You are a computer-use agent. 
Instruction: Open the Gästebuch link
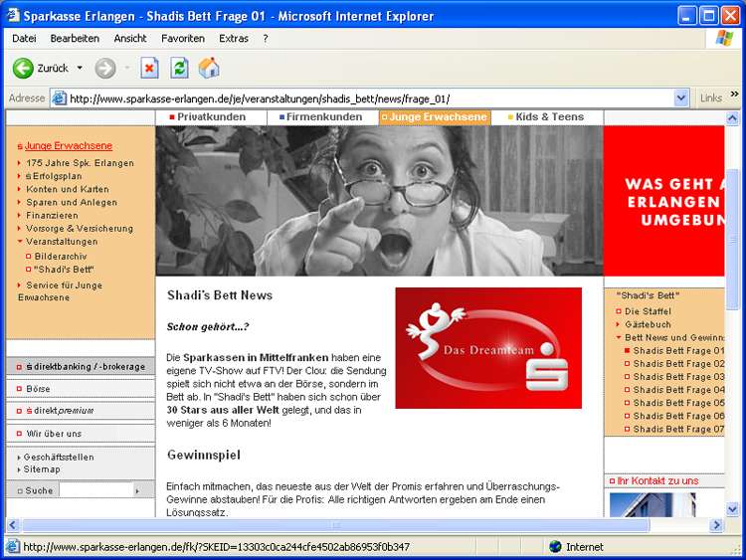[648, 324]
